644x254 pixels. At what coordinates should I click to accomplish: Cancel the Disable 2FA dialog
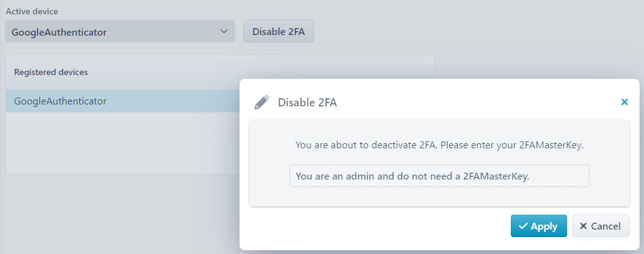[x=600, y=226]
